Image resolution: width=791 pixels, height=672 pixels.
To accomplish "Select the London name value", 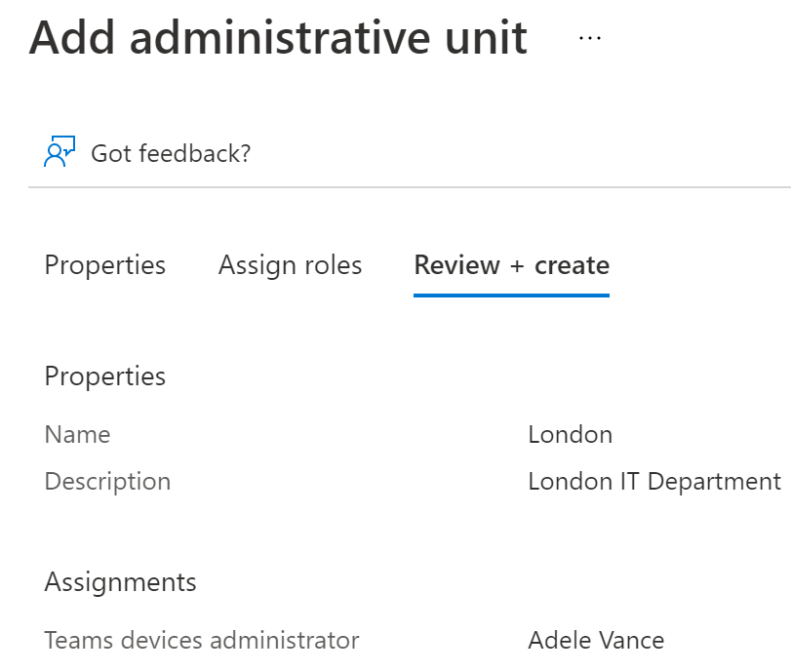I will (x=570, y=434).
